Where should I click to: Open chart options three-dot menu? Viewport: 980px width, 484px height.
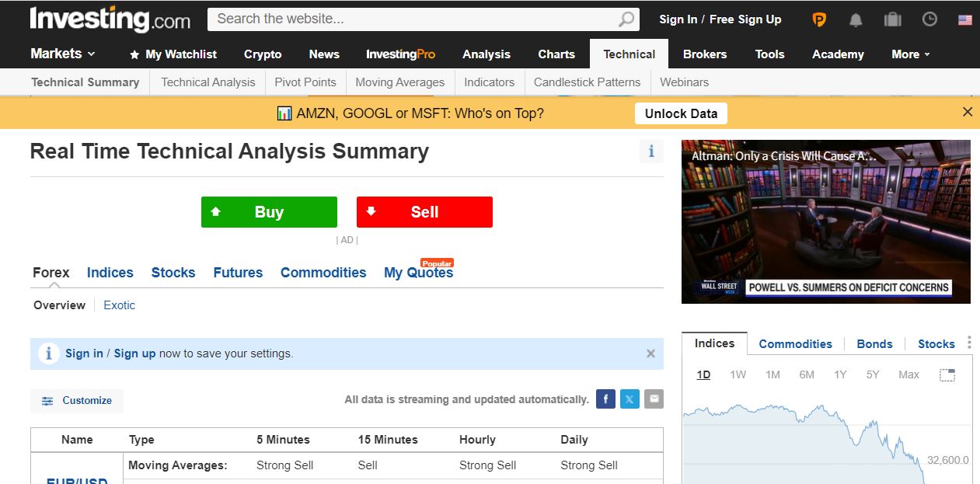click(x=969, y=343)
